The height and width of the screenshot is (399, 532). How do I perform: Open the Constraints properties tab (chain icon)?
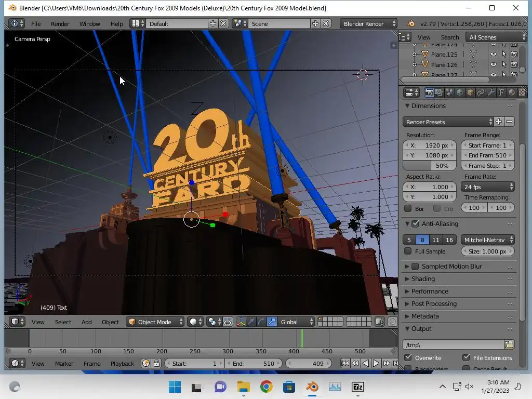pos(481,92)
